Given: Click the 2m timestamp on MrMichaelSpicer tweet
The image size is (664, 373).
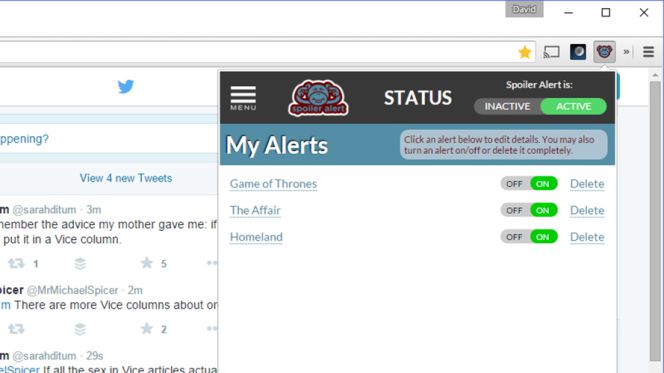Looking at the screenshot, I should pos(135,290).
